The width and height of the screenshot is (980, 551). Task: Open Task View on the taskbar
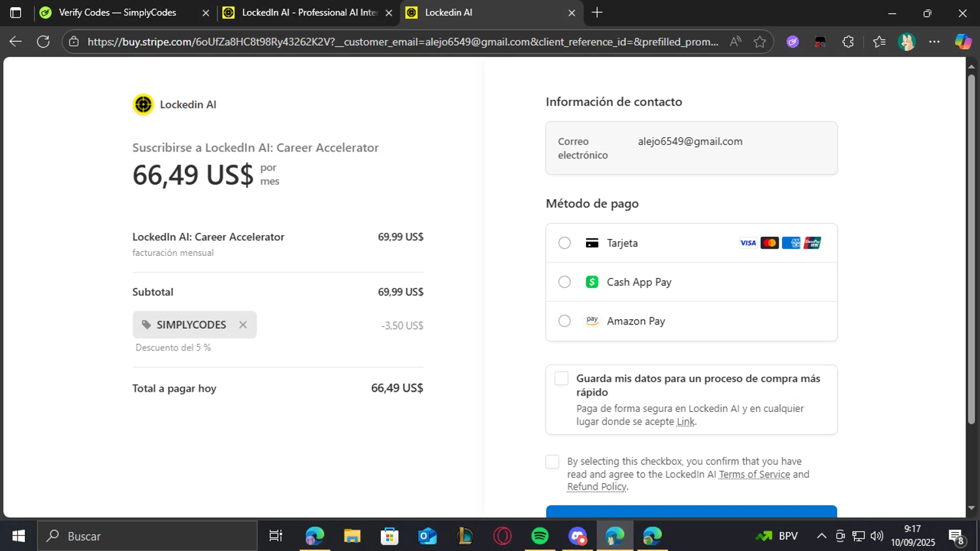coord(276,536)
